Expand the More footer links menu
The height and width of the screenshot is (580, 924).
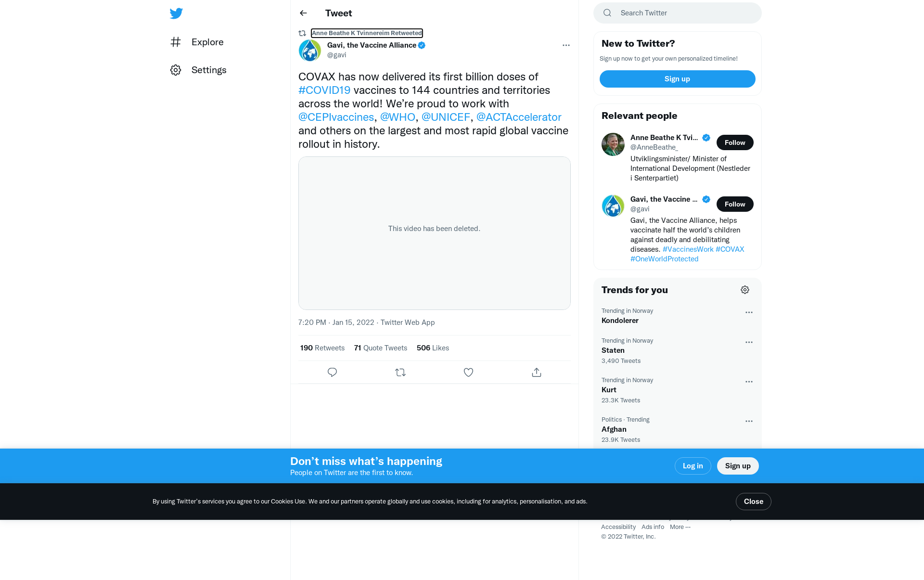coord(680,527)
